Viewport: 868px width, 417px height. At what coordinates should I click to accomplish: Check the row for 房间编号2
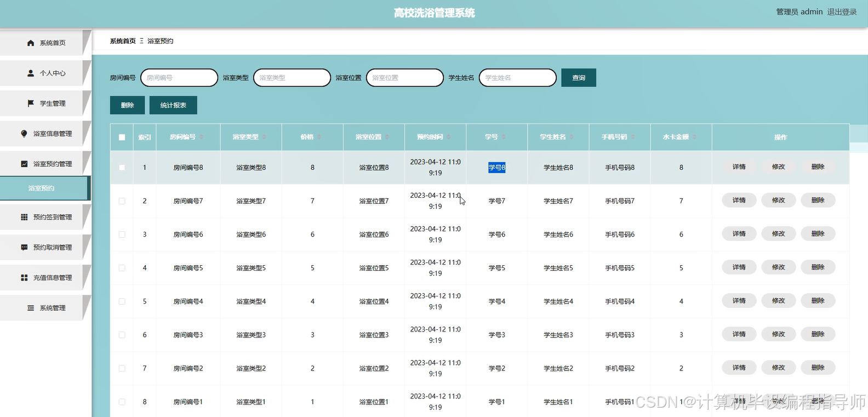tap(122, 368)
